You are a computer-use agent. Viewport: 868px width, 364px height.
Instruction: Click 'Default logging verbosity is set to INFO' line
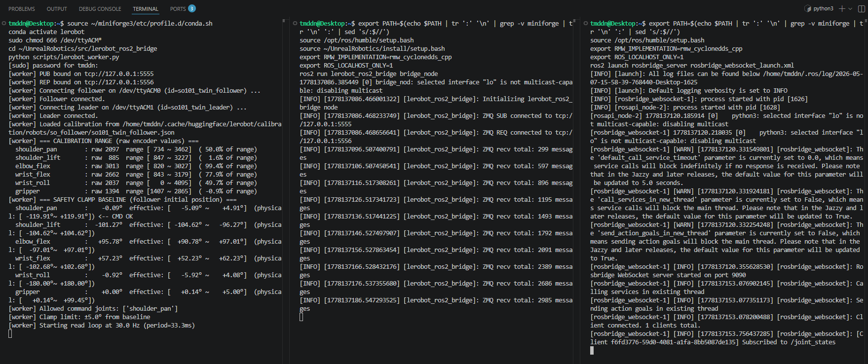[x=688, y=90]
